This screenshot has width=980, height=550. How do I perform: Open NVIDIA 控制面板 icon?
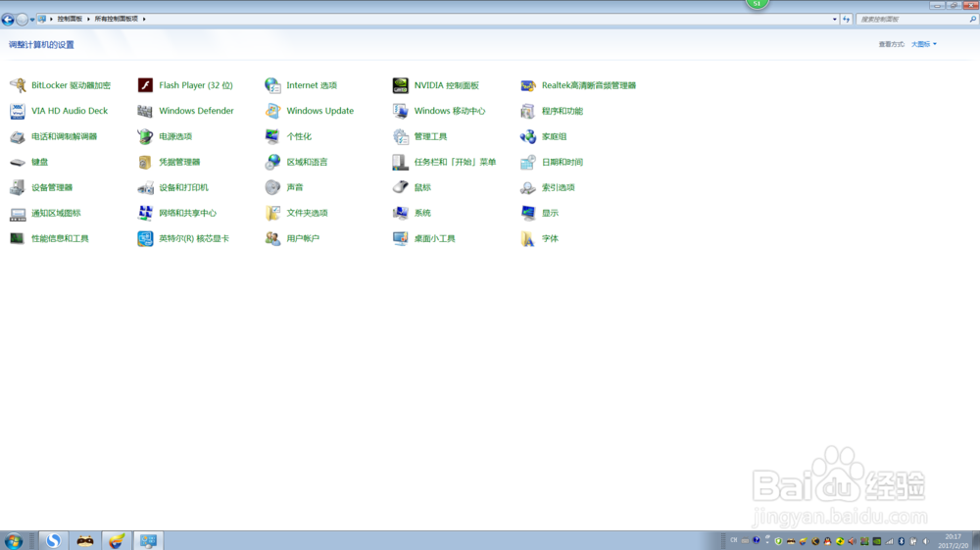[x=400, y=85]
